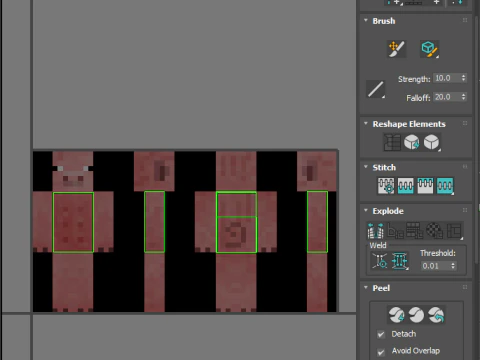
Task: Click Stitch Custom, last Stitch icon
Action: pos(445,185)
